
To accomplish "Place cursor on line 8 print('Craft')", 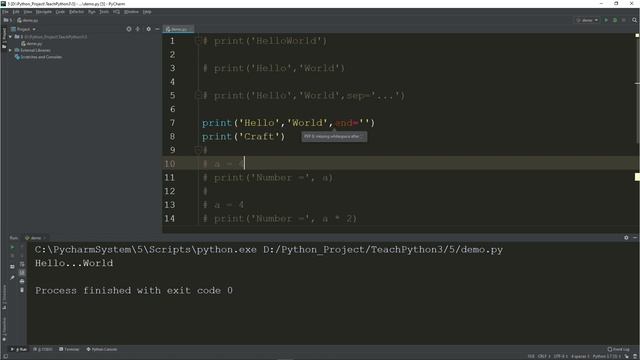I will [x=243, y=137].
